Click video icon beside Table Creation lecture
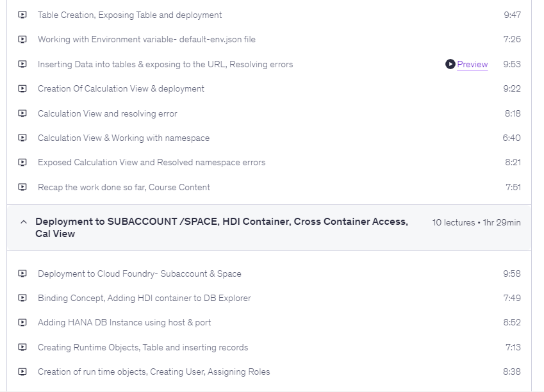 22,15
